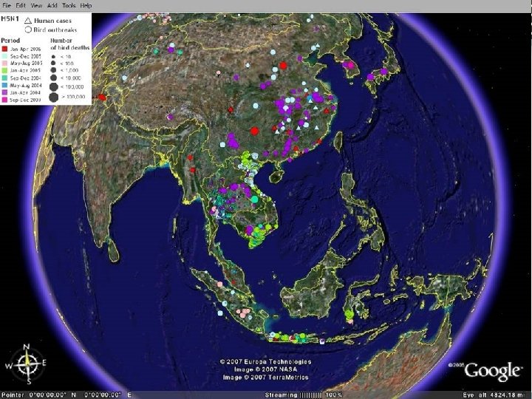Click the compass rose navigation icon
The height and width of the screenshot is (399, 532).
pyautogui.click(x=26, y=364)
